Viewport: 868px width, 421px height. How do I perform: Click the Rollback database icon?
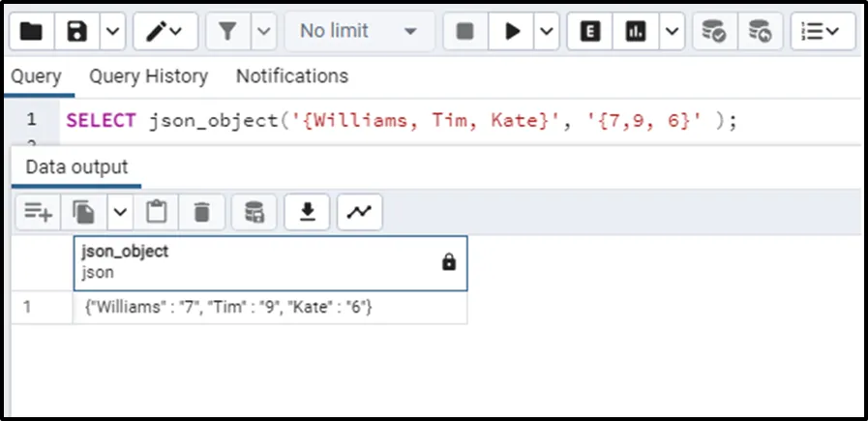[761, 32]
